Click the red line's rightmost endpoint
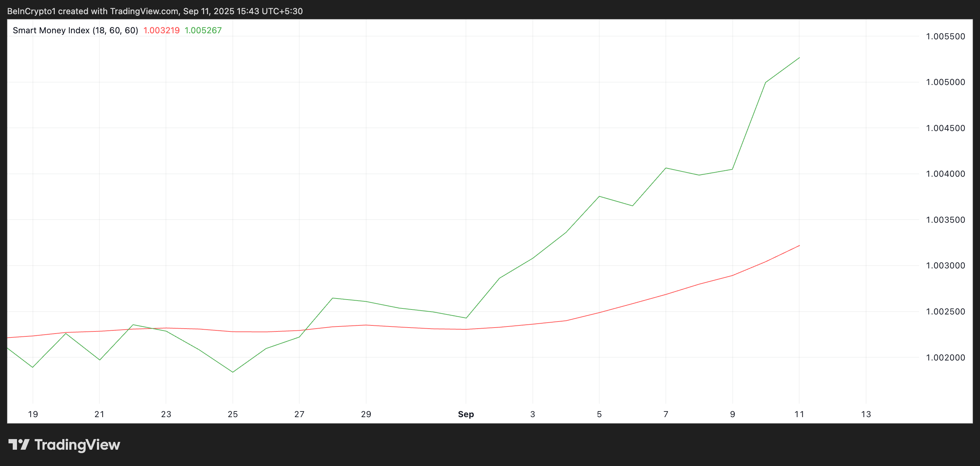This screenshot has width=980, height=466. tap(799, 245)
